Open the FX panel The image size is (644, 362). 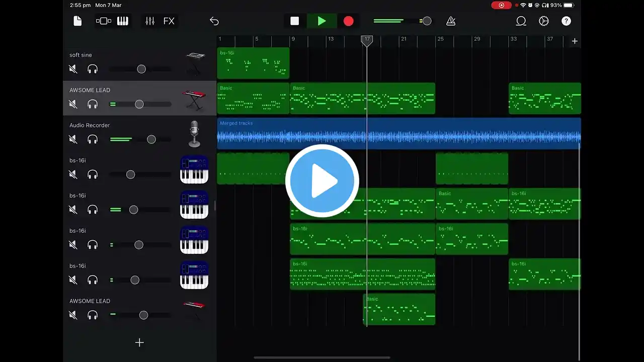[x=169, y=21]
